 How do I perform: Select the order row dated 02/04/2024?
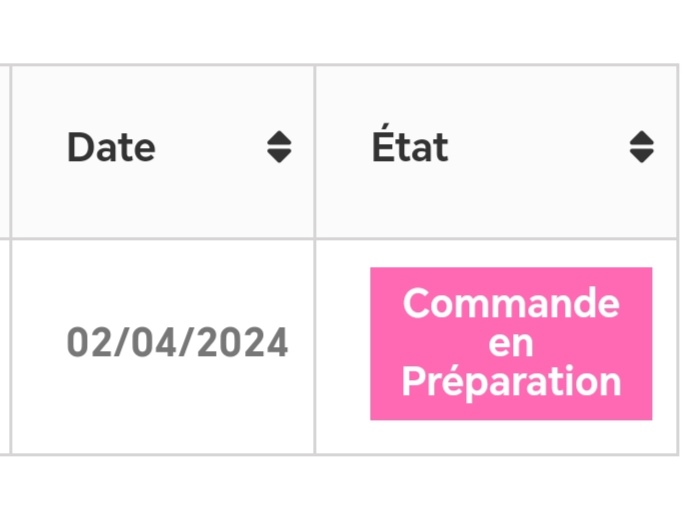pos(339,347)
